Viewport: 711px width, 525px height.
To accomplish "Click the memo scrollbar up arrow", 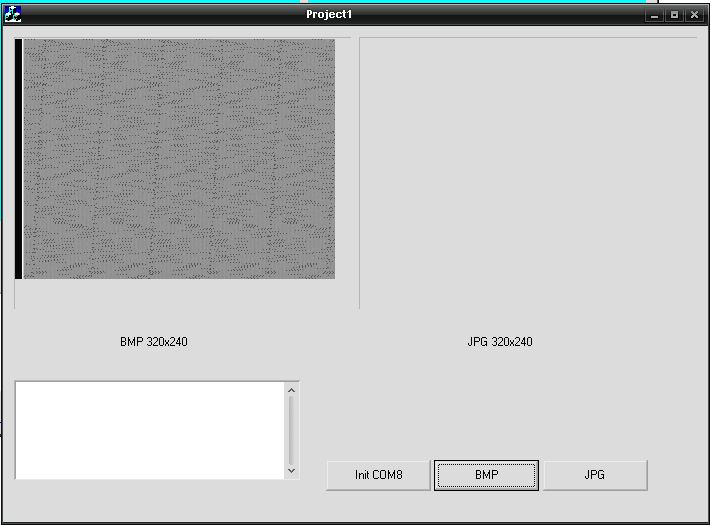I will point(292,390).
